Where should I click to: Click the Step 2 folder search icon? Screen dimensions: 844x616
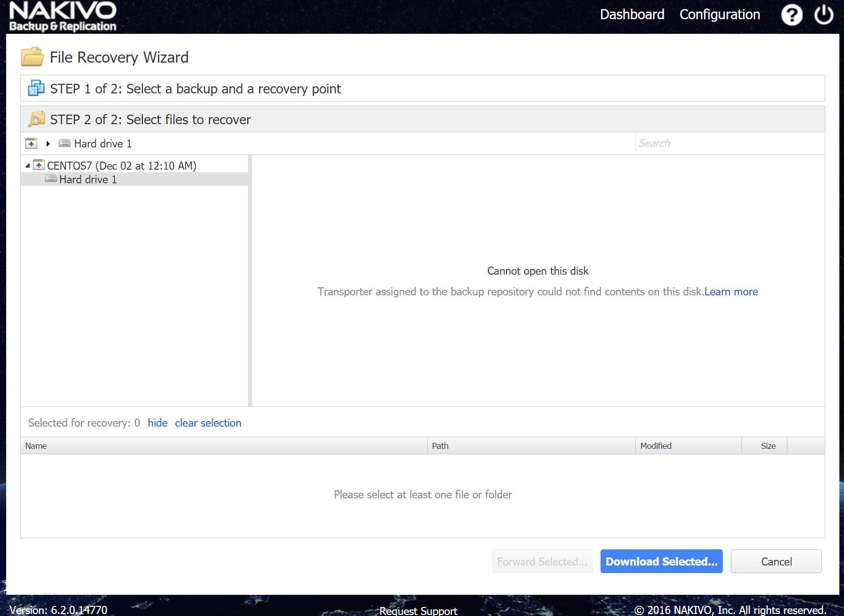36,119
